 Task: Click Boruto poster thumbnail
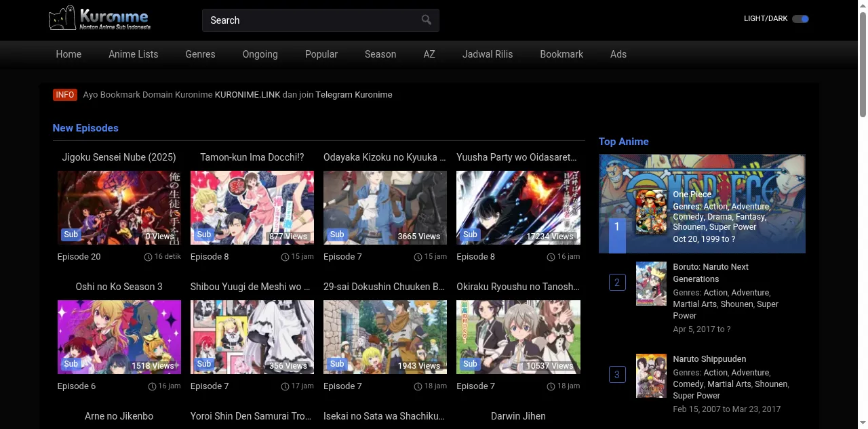(651, 283)
